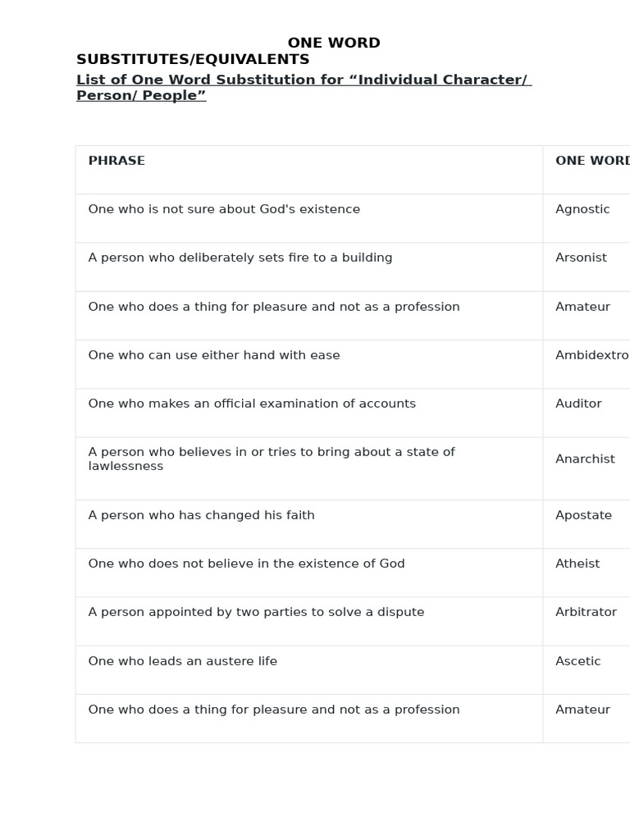630x840 pixels.
Task: Select the word "Auditor"
Action: pos(578,404)
